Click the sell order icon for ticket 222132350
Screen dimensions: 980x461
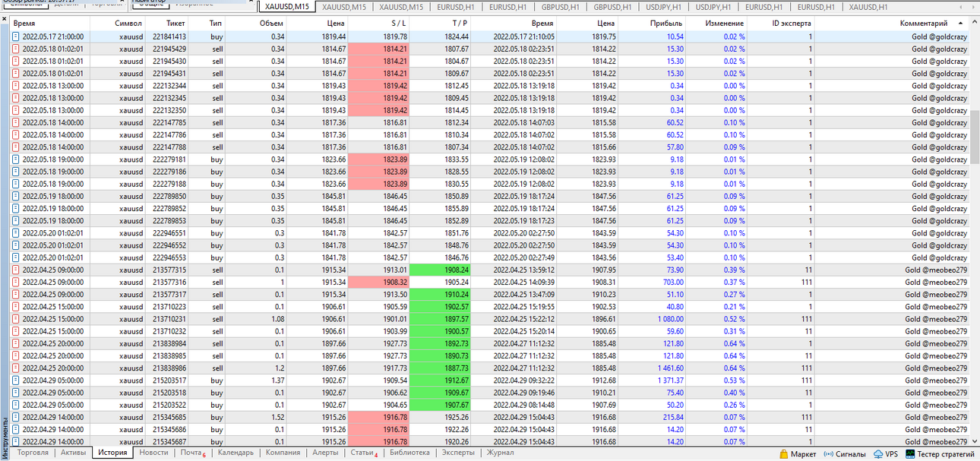(16, 110)
